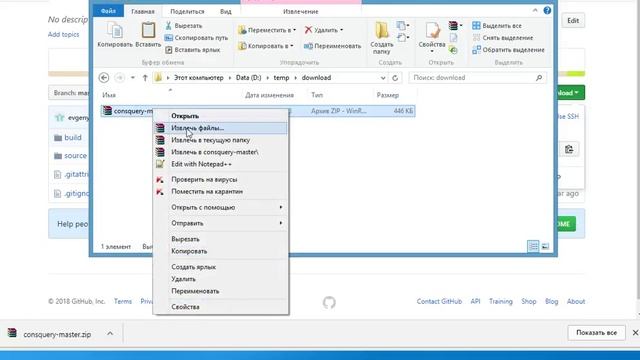
Task: Choose Extract to current folder (Извлечь в текущую папку)
Action: (x=220, y=140)
